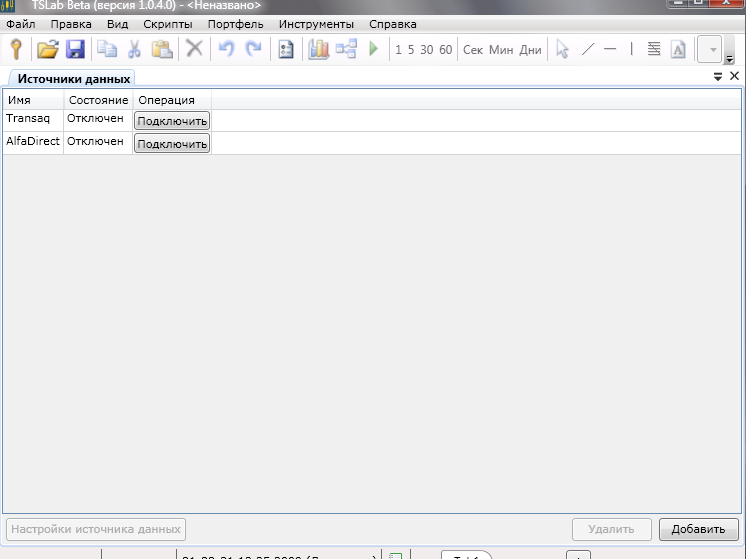Click the script diagram toolbar icon
Viewport: 746px width, 559px height.
pos(346,49)
